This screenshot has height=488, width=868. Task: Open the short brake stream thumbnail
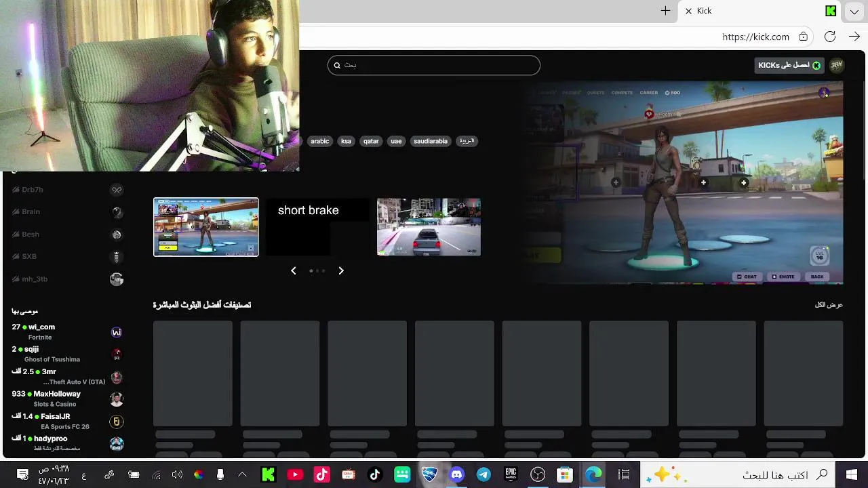click(x=317, y=227)
